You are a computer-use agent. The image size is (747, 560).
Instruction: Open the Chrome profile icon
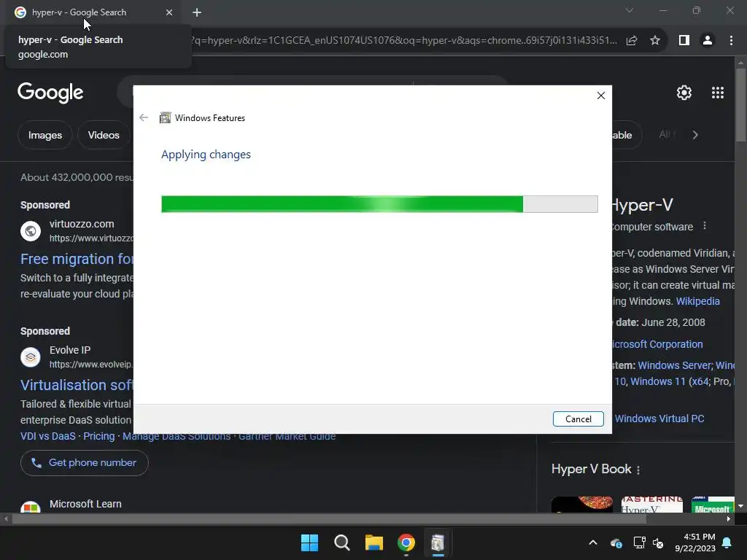[x=708, y=41]
